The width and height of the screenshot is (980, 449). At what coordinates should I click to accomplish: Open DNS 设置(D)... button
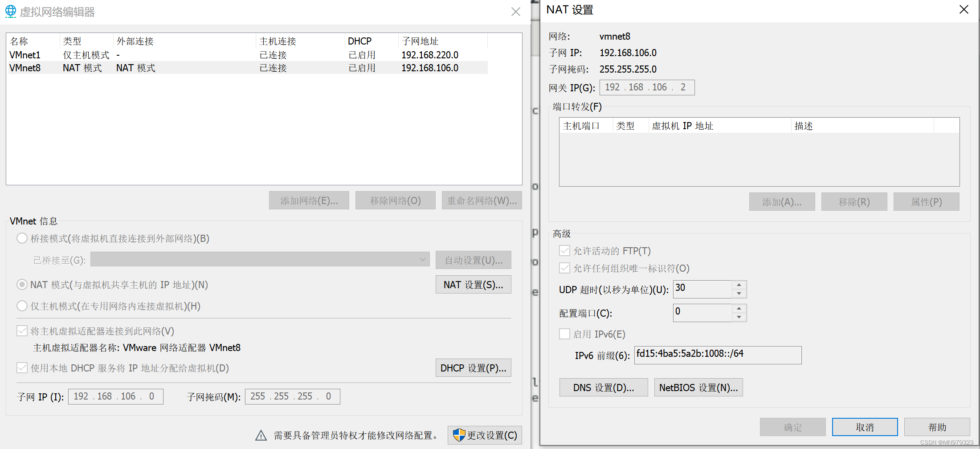coord(604,388)
